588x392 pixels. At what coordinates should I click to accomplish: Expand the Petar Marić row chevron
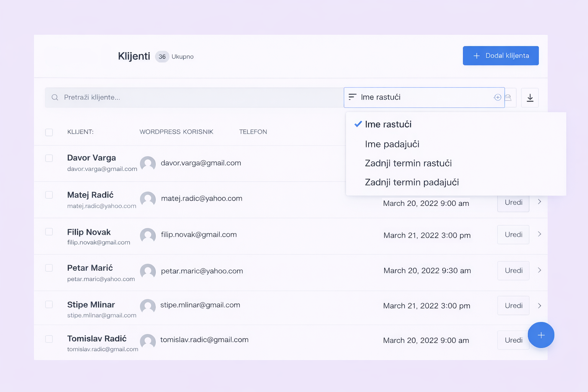(x=539, y=270)
